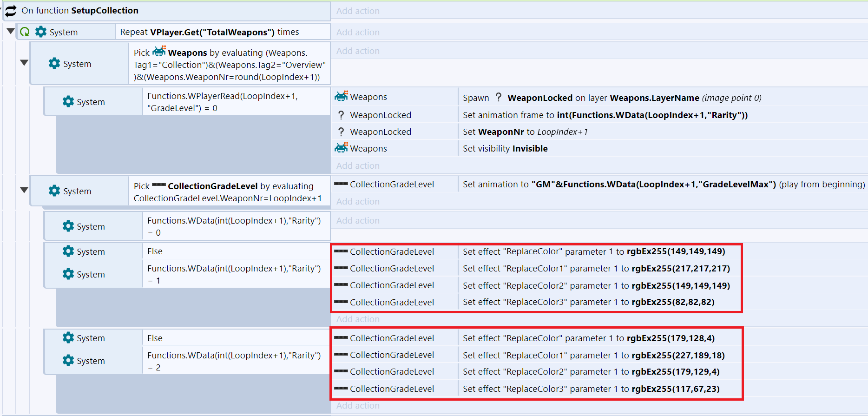This screenshot has height=416, width=868.
Task: Click Add action beside Repeat condition
Action: click(358, 32)
